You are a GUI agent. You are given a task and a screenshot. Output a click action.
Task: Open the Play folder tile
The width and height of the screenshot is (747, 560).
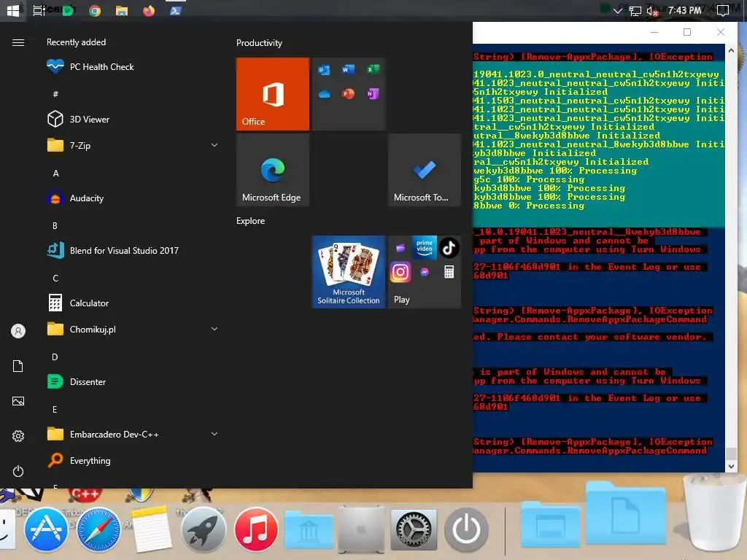(x=425, y=272)
